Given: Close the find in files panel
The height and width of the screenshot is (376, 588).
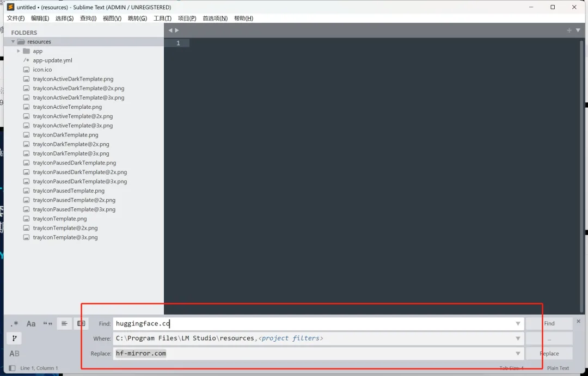Looking at the screenshot, I should coord(578,321).
